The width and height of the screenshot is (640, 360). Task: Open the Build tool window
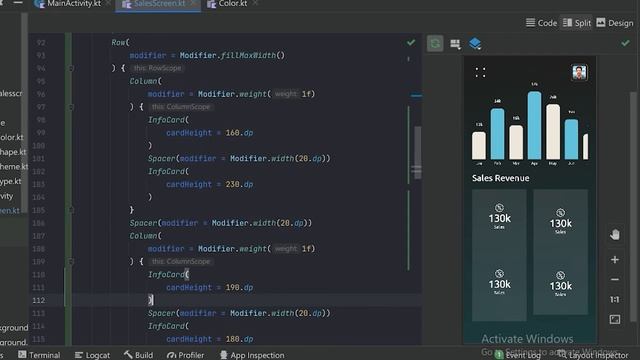[x=138, y=355]
